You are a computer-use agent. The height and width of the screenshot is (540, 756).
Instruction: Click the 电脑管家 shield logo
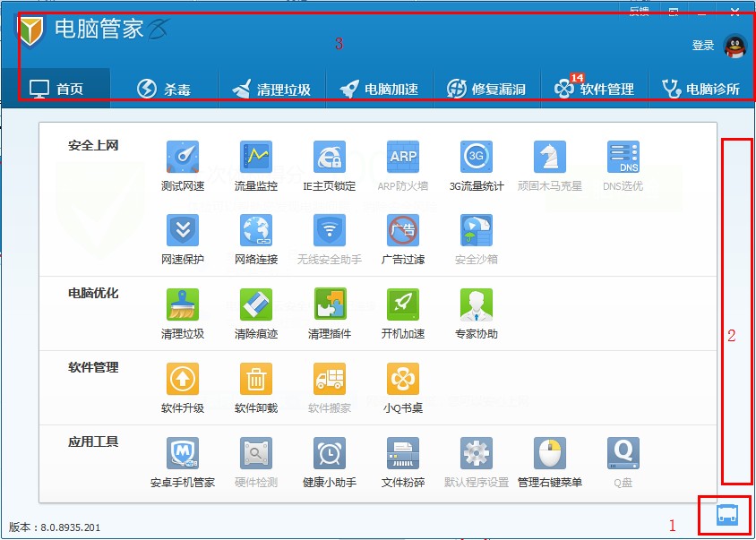click(30, 30)
